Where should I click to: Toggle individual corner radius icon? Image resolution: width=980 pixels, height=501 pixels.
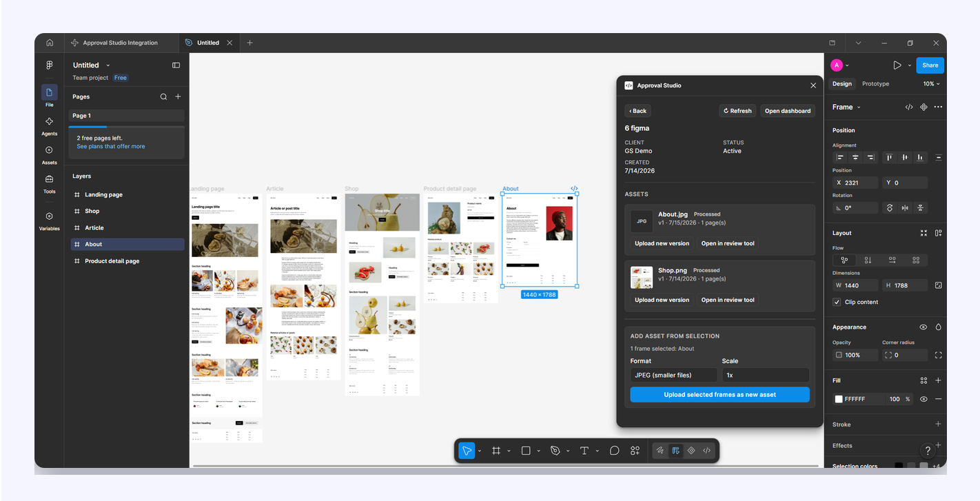[938, 355]
